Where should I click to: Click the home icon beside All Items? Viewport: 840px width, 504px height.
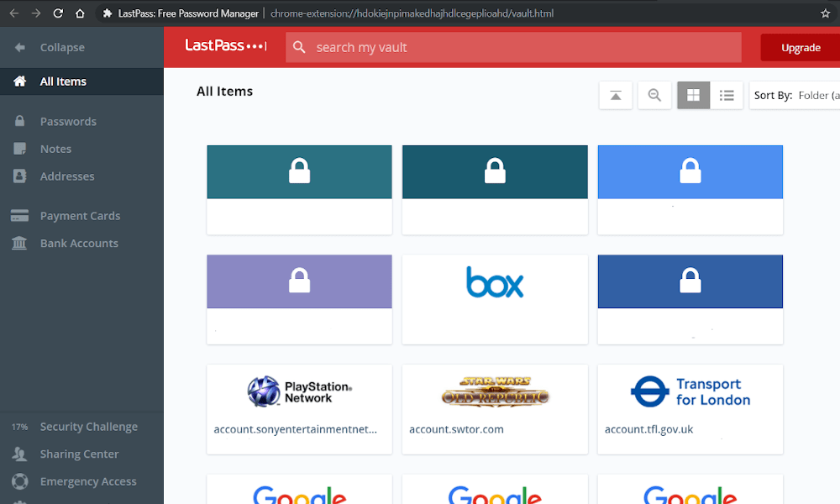click(20, 81)
